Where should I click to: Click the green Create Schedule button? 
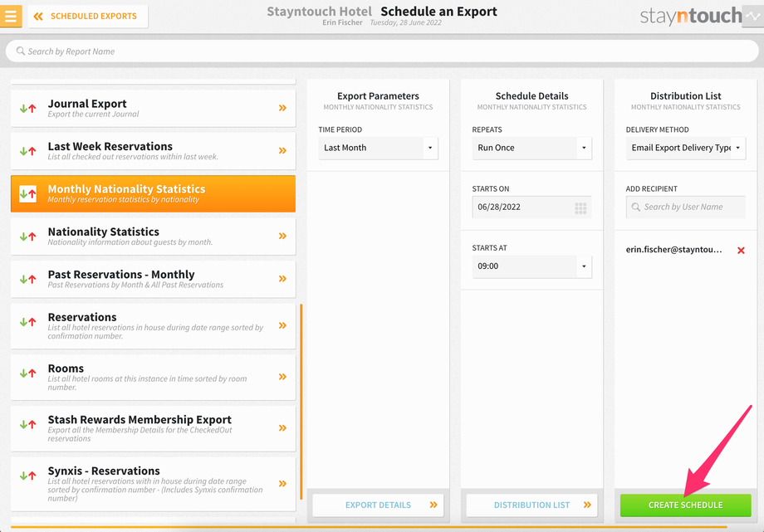coord(686,505)
